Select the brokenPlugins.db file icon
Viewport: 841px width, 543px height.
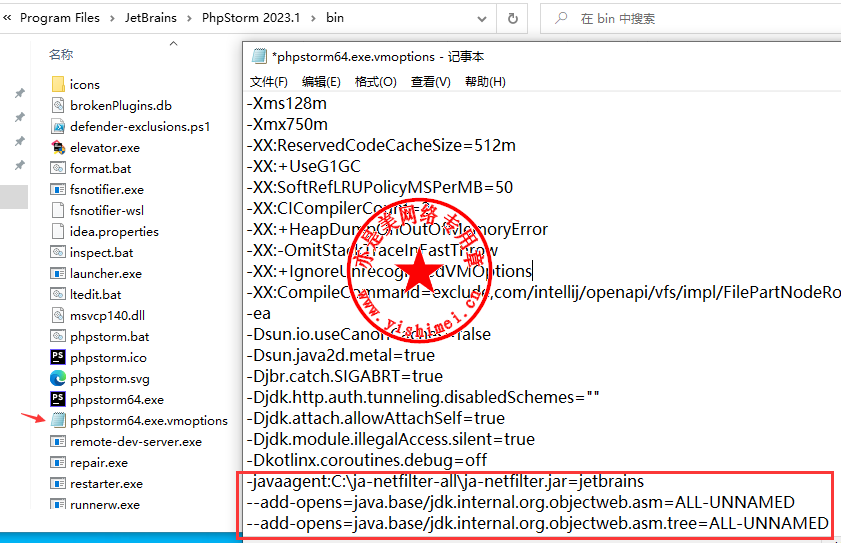click(x=58, y=105)
